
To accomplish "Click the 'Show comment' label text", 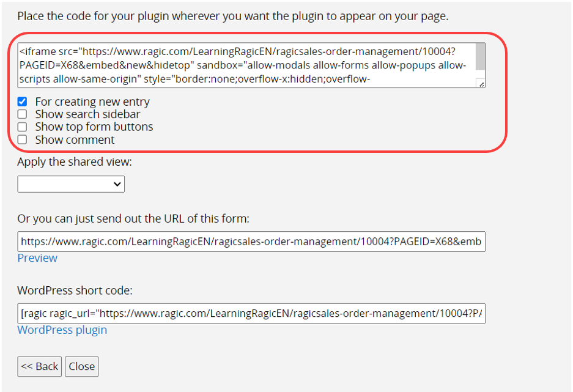I will point(75,140).
